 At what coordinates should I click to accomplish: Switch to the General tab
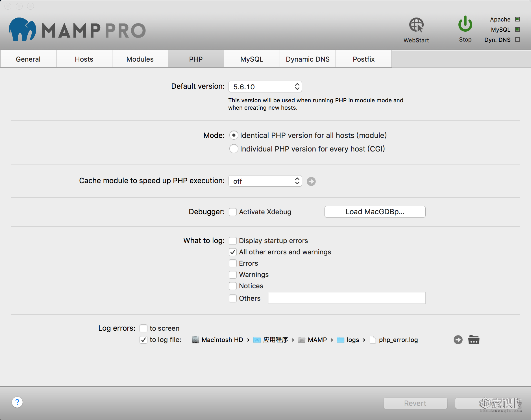28,59
